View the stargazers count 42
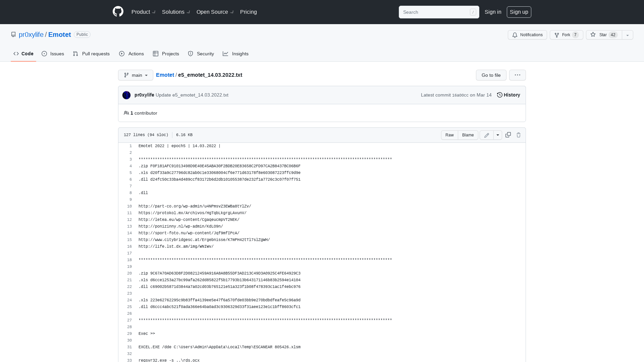The height and width of the screenshot is (362, 644). (613, 35)
